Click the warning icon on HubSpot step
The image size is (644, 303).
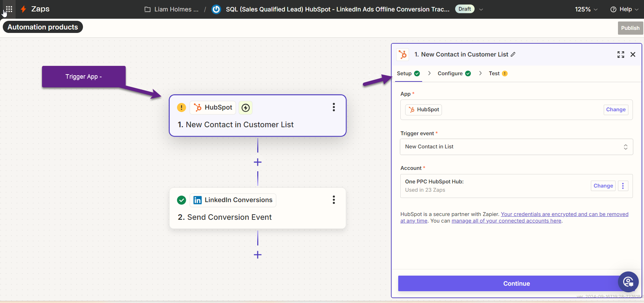182,107
